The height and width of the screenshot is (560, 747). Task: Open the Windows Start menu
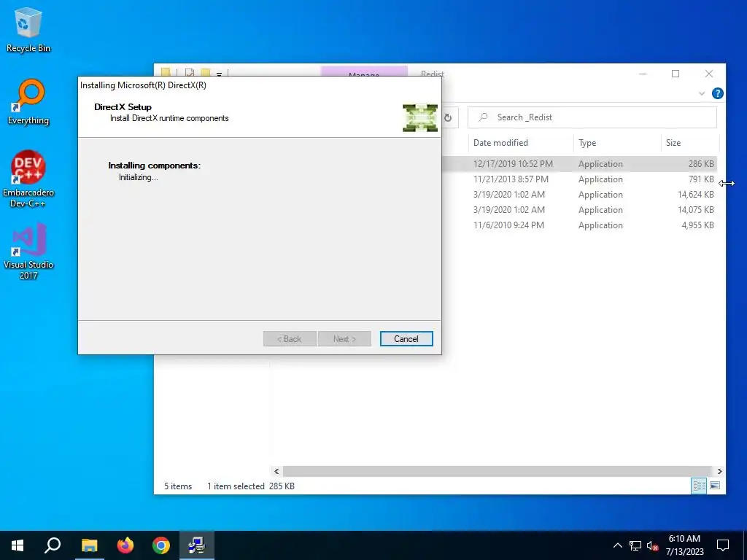[18, 545]
